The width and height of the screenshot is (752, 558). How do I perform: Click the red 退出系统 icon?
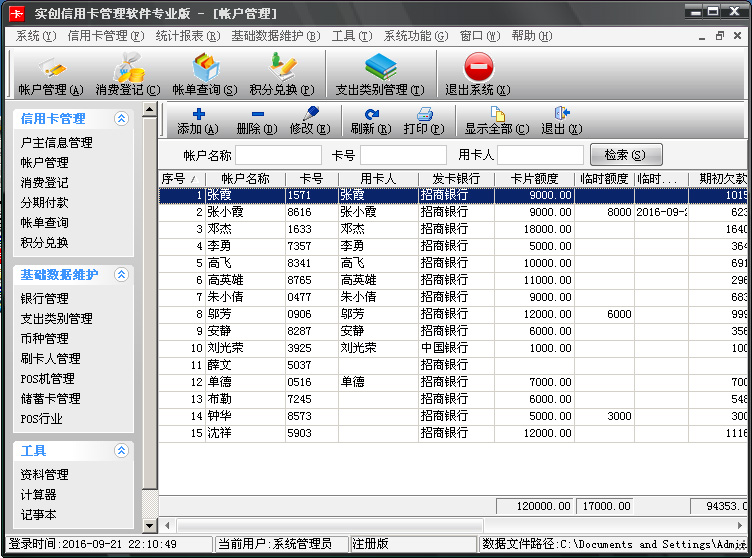click(478, 74)
